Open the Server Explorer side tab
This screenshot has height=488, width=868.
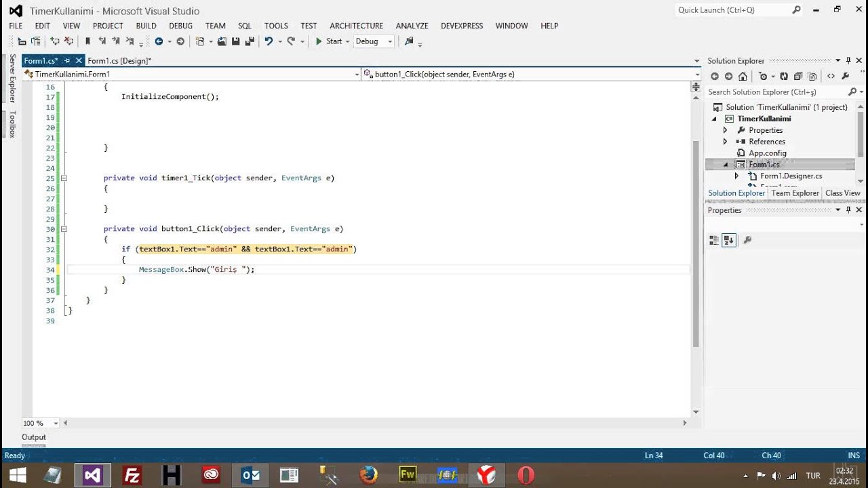(x=12, y=78)
